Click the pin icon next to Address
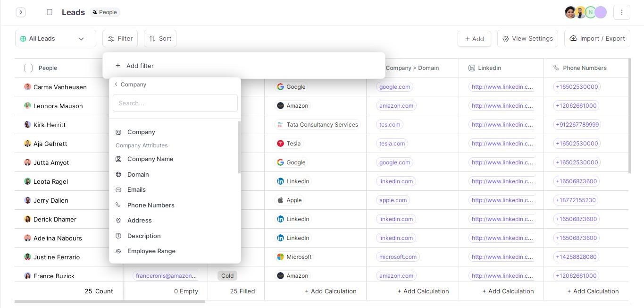This screenshot has height=308, width=644. click(118, 220)
